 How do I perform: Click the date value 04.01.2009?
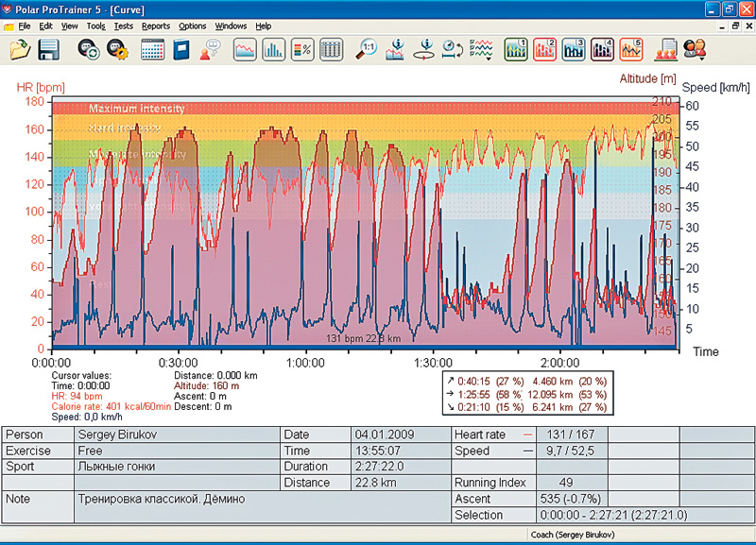(401, 434)
